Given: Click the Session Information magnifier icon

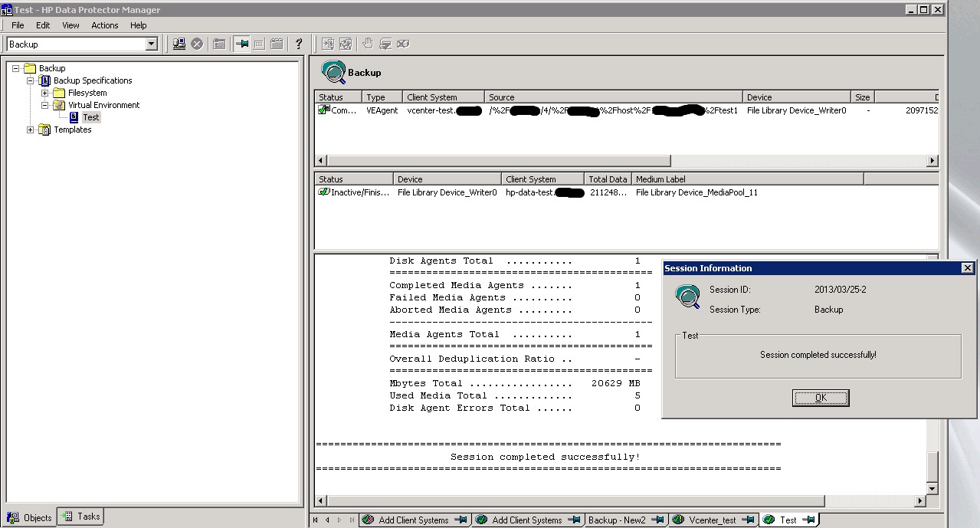Looking at the screenshot, I should [x=688, y=297].
